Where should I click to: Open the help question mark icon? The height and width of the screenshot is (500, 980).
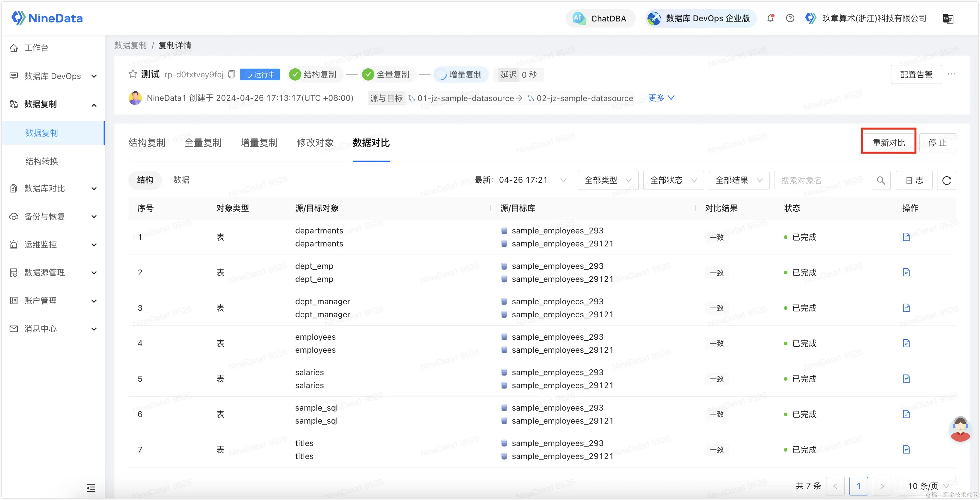point(790,18)
